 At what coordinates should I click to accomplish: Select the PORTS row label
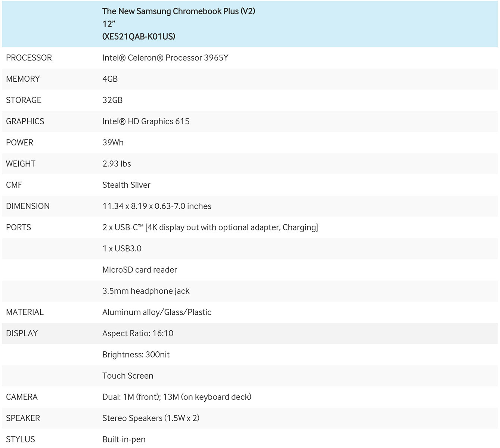(x=18, y=227)
